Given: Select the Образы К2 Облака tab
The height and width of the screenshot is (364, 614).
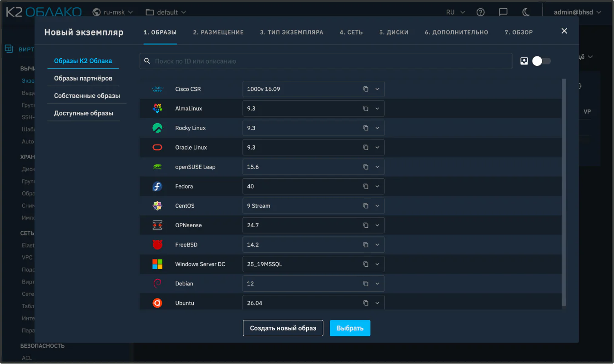Looking at the screenshot, I should click(83, 61).
